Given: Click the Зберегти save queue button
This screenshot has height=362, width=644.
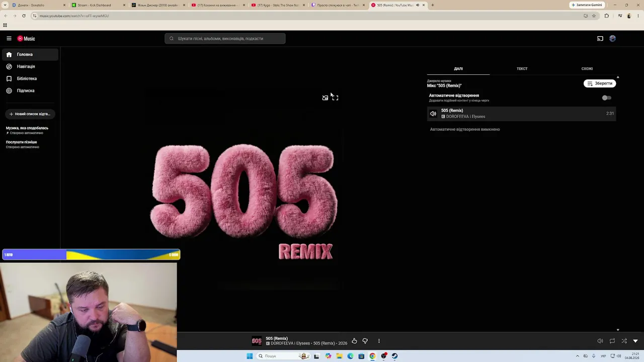Looking at the screenshot, I should point(600,83).
